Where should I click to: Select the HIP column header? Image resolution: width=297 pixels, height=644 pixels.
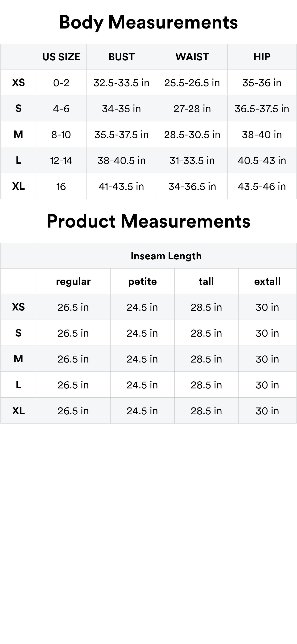262,57
